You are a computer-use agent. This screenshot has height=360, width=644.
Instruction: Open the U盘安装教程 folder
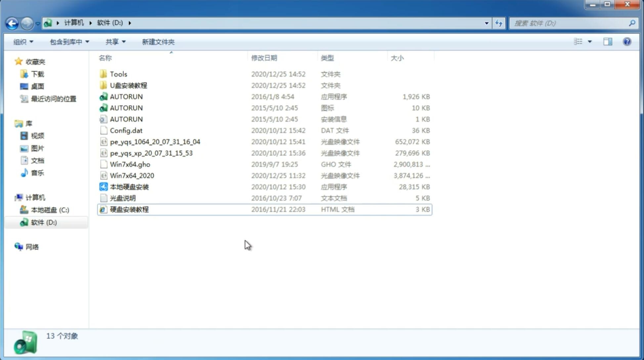click(x=128, y=85)
